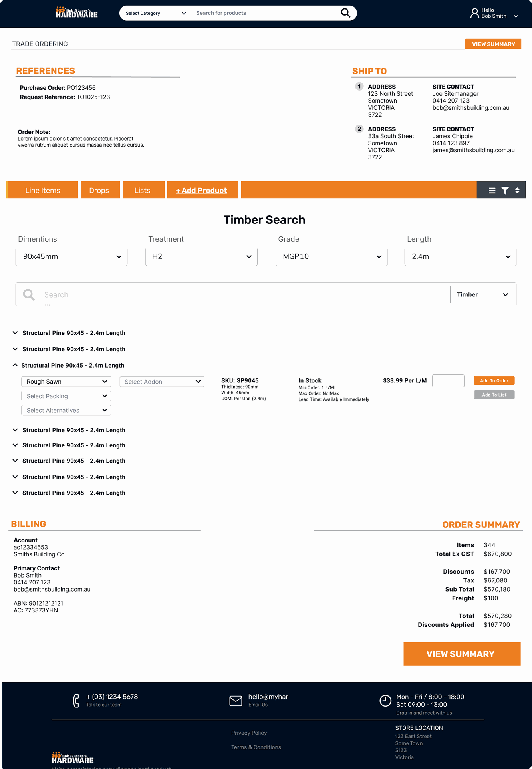532x769 pixels.
Task: Open the Select Addon dropdown
Action: [162, 382]
